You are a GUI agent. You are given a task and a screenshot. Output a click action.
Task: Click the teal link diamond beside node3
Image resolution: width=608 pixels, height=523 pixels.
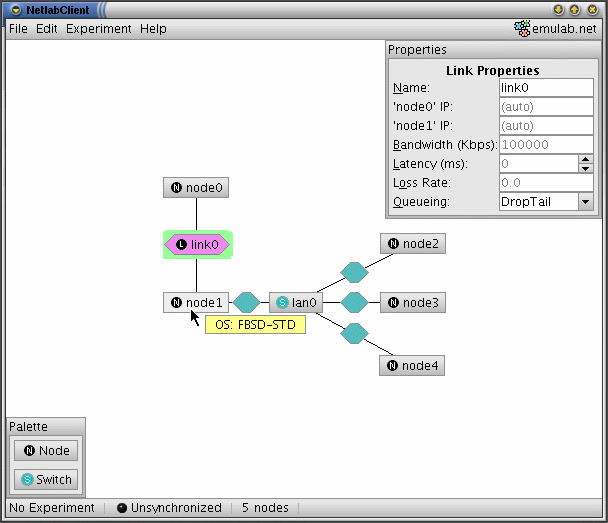354,302
